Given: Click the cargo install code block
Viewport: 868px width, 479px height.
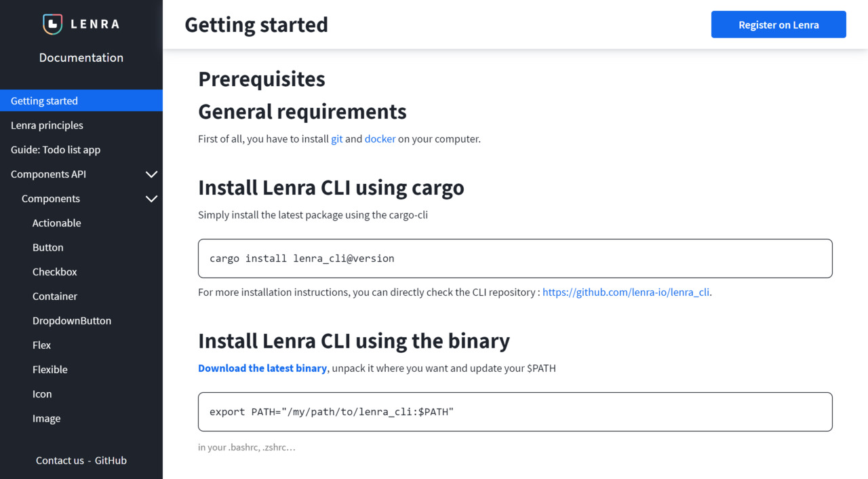Looking at the screenshot, I should (x=515, y=258).
